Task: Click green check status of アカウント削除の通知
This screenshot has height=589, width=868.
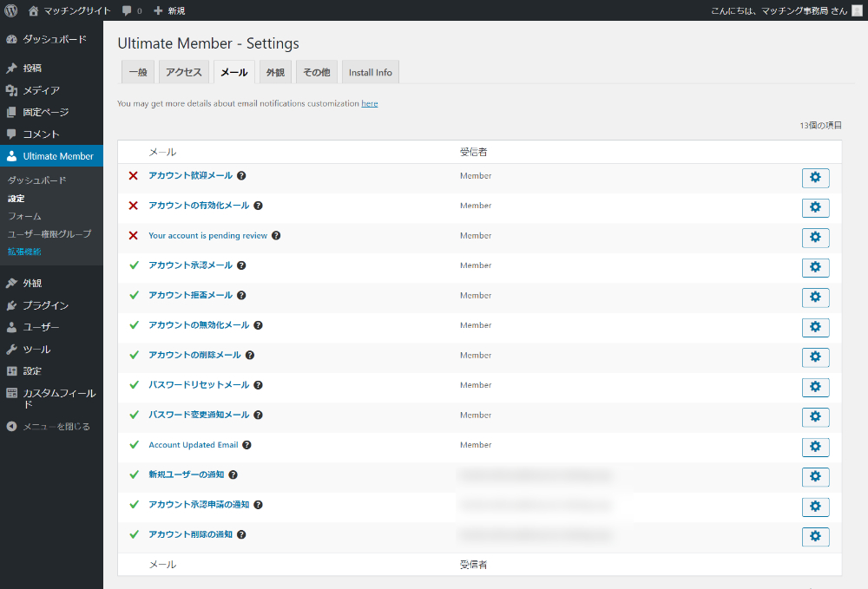Action: (x=134, y=534)
